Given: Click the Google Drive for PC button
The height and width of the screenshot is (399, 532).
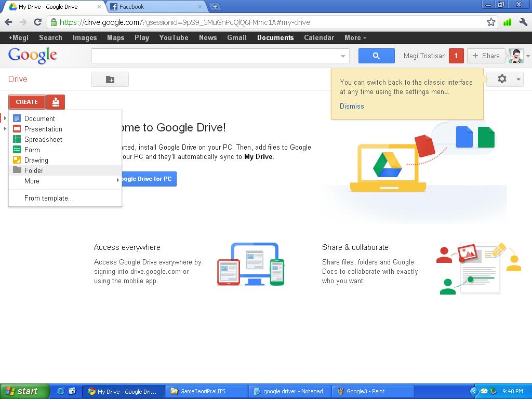Looking at the screenshot, I should 149,179.
